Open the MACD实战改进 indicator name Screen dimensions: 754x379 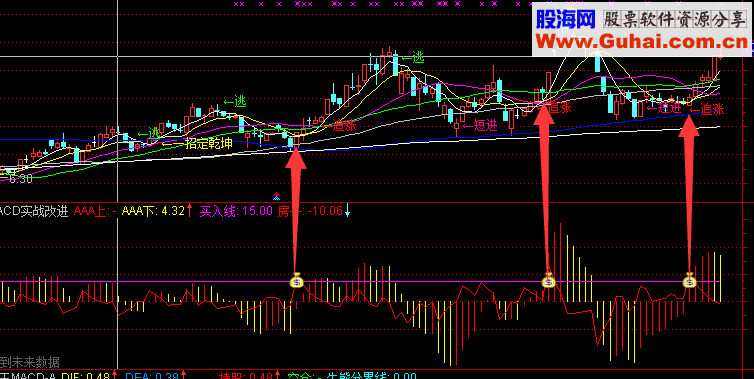tap(34, 211)
